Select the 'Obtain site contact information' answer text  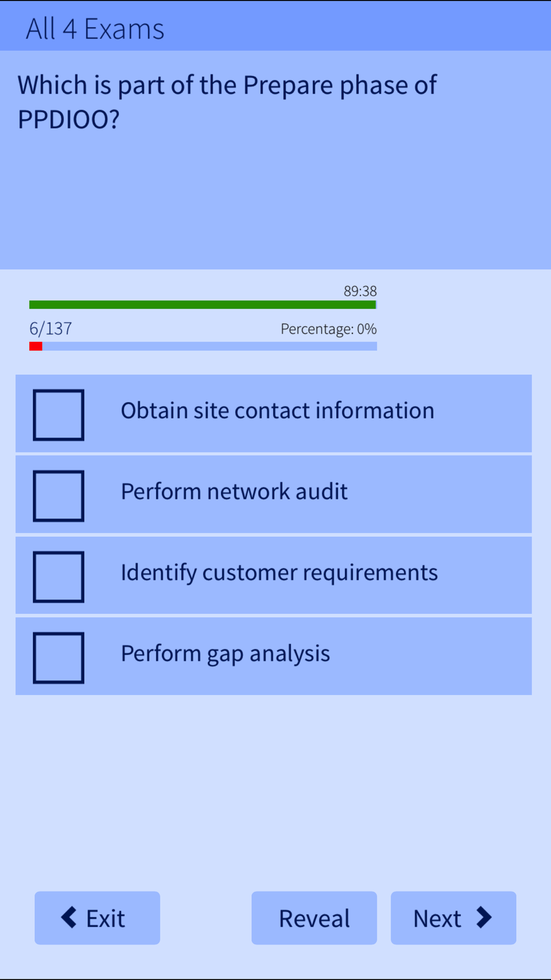(278, 411)
